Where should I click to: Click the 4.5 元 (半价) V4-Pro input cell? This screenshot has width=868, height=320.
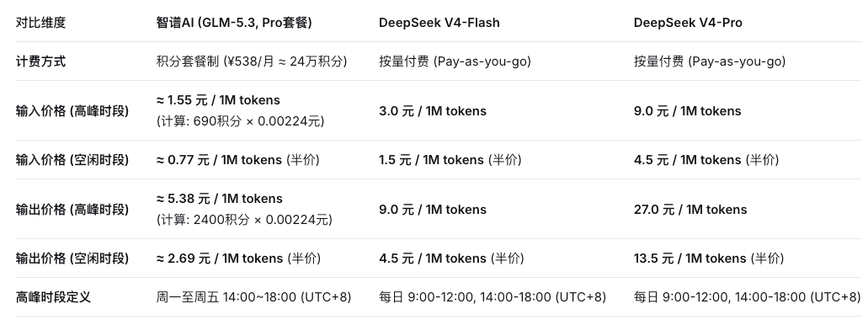(x=706, y=160)
